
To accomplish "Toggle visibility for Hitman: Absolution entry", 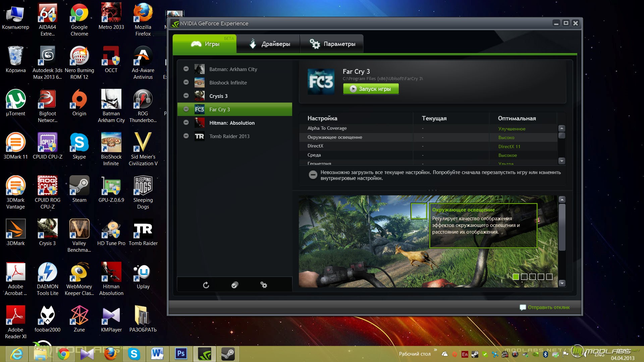I will click(185, 122).
